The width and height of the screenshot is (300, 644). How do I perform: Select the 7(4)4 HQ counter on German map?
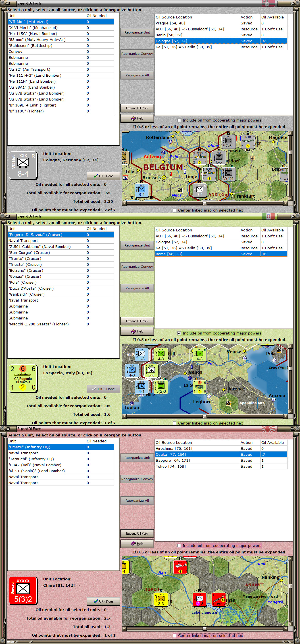pyautogui.click(x=228, y=174)
